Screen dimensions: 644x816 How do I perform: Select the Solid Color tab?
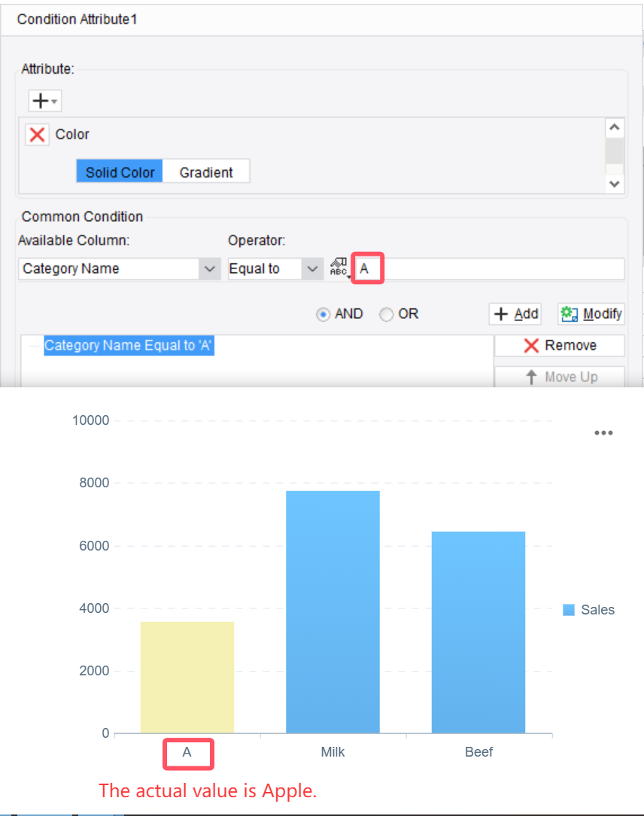click(x=120, y=171)
